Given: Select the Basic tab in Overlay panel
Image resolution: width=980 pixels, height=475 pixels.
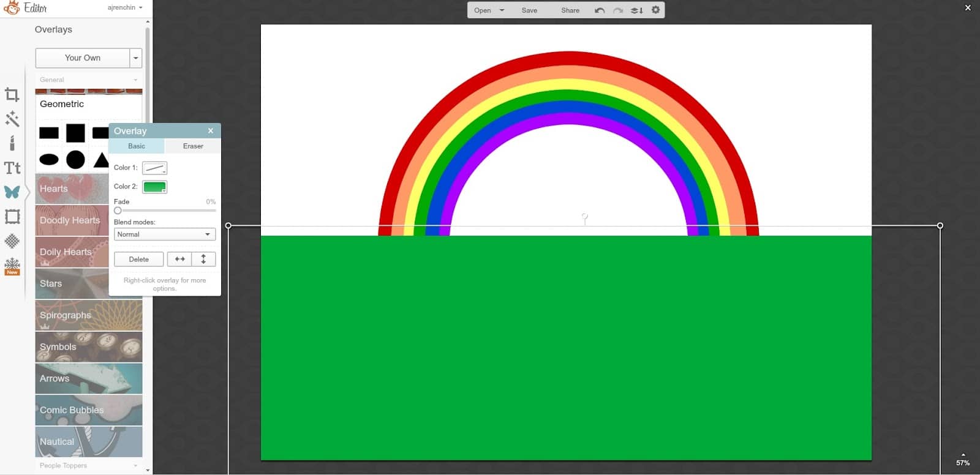Looking at the screenshot, I should (137, 146).
